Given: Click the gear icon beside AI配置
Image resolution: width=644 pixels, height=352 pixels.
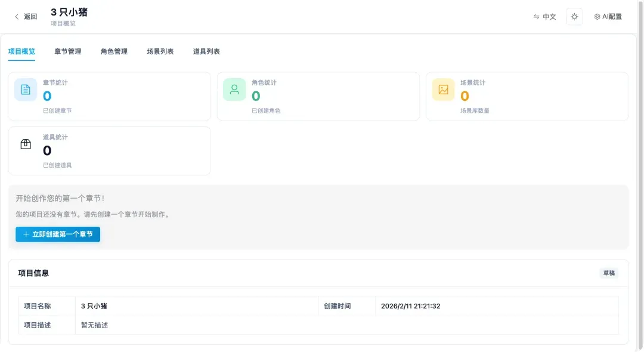Looking at the screenshot, I should click(597, 17).
